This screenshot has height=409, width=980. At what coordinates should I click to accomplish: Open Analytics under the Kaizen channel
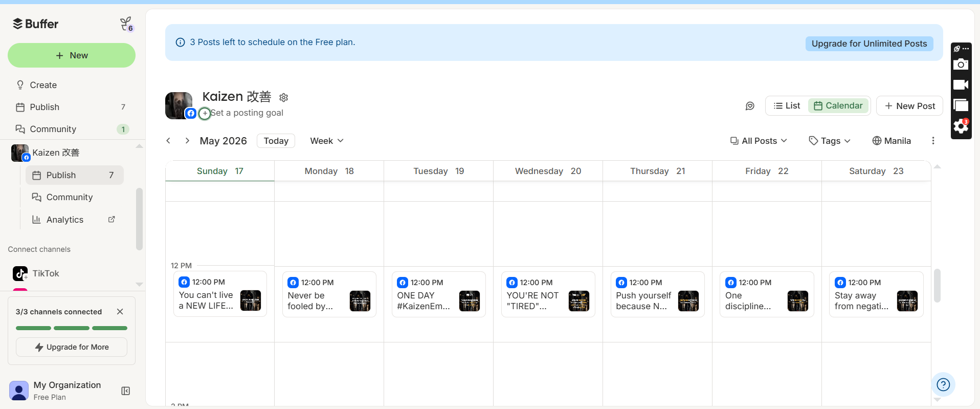tap(64, 220)
